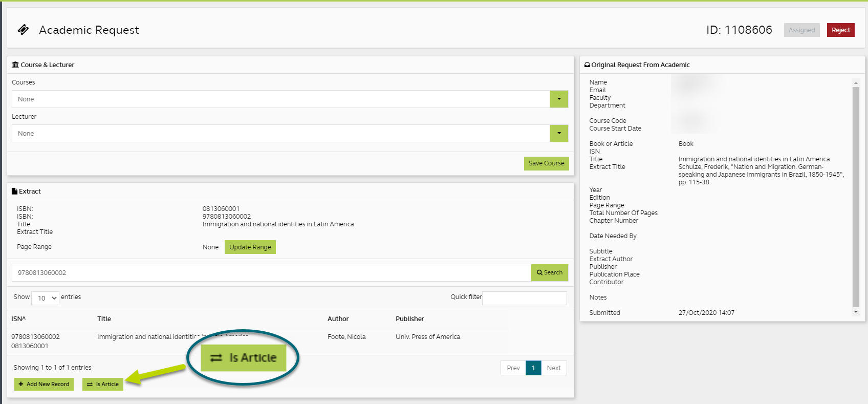Click the Assigned status button
The width and height of the screenshot is (868, 404).
pos(801,30)
